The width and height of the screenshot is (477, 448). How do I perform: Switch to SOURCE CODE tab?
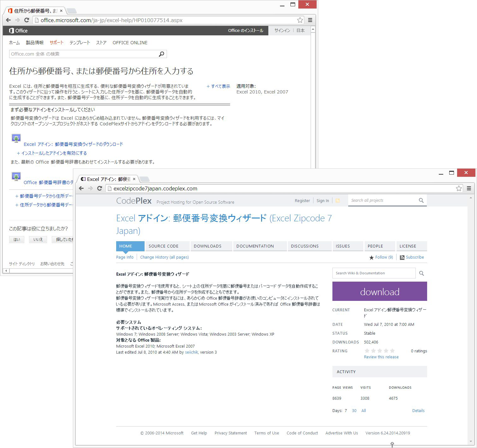coord(168,246)
